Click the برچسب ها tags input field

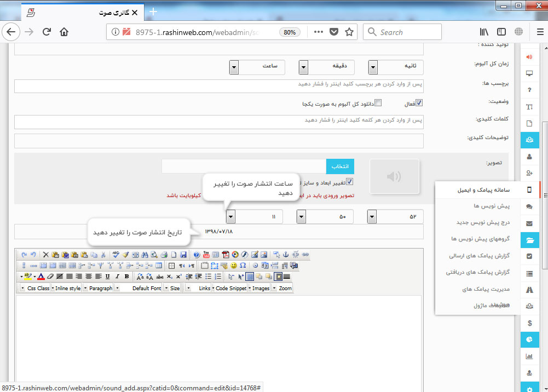click(219, 86)
